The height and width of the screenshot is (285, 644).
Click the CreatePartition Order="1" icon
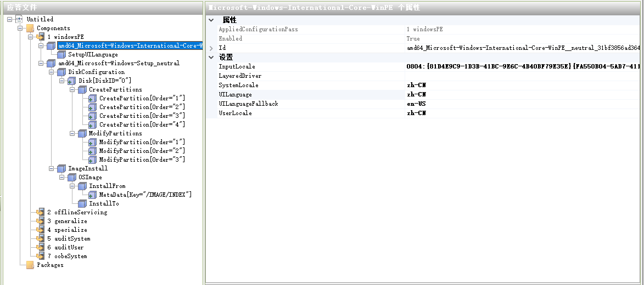point(92,99)
